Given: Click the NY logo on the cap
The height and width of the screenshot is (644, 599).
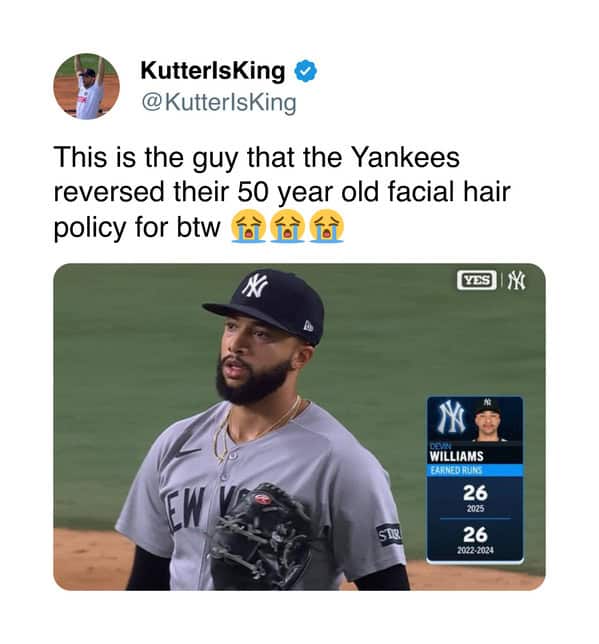Looking at the screenshot, I should 255,285.
